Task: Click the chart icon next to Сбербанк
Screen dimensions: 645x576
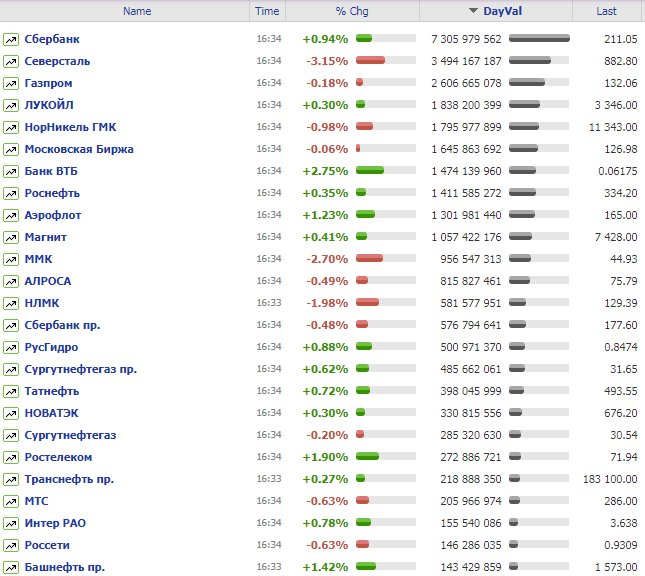Action: click(x=11, y=39)
